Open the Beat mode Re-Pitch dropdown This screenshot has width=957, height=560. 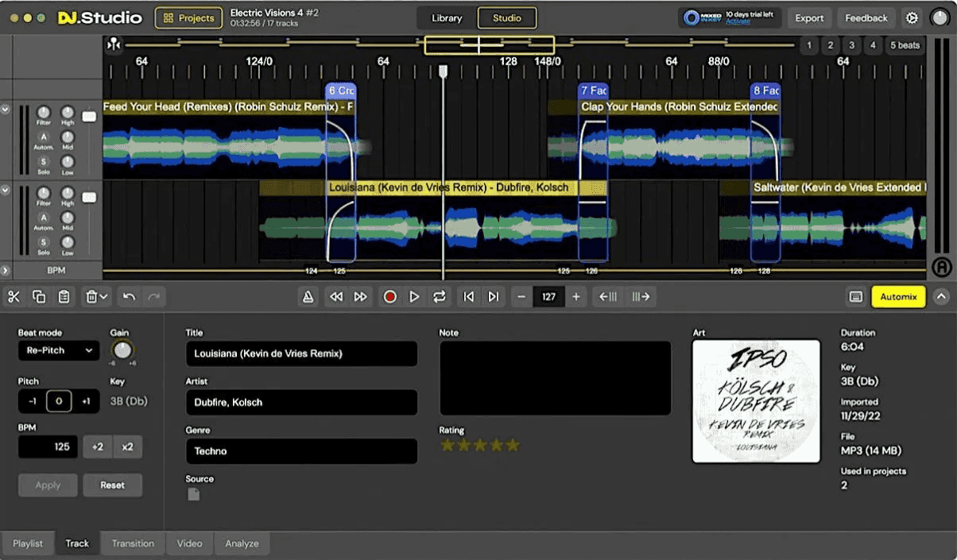(59, 350)
